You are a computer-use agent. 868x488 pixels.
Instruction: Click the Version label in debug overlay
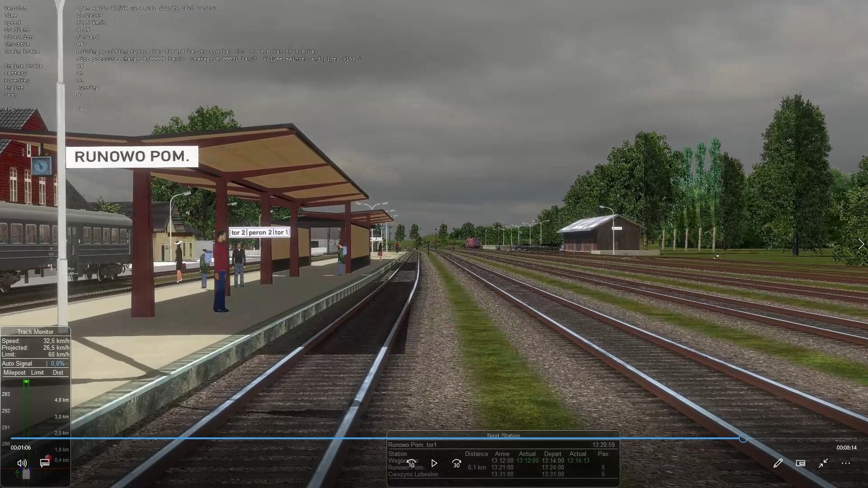(15, 8)
